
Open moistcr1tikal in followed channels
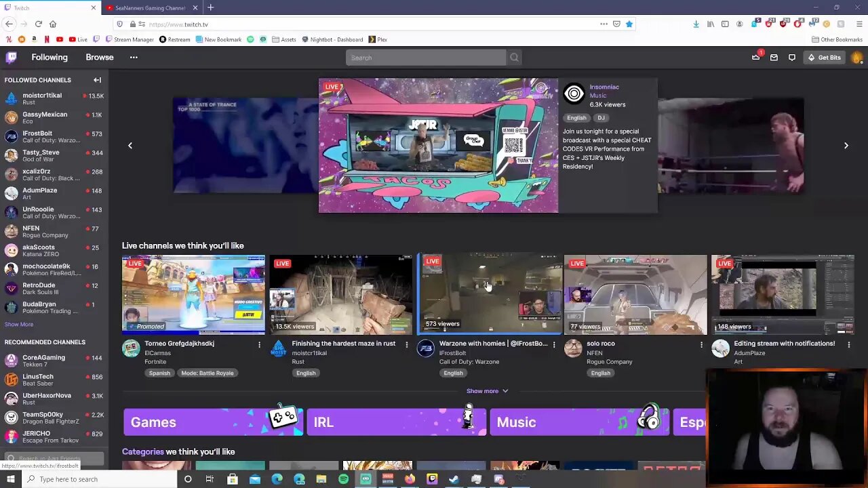54,99
